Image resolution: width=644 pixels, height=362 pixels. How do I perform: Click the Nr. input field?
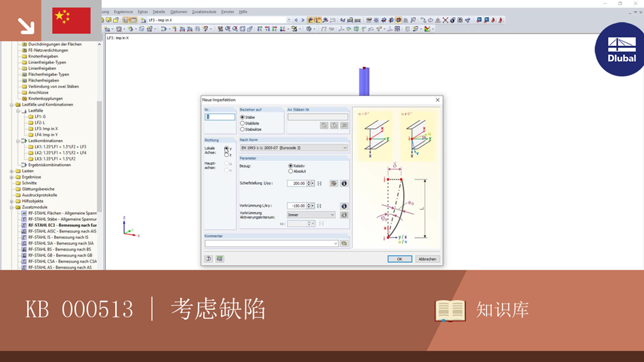(219, 117)
